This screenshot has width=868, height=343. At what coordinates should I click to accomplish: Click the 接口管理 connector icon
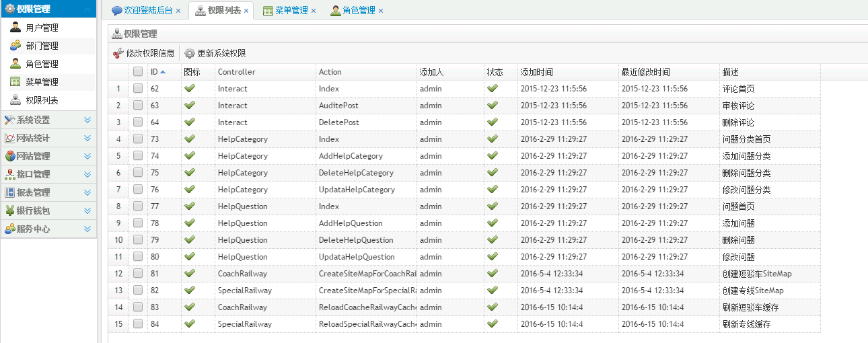pyautogui.click(x=9, y=174)
